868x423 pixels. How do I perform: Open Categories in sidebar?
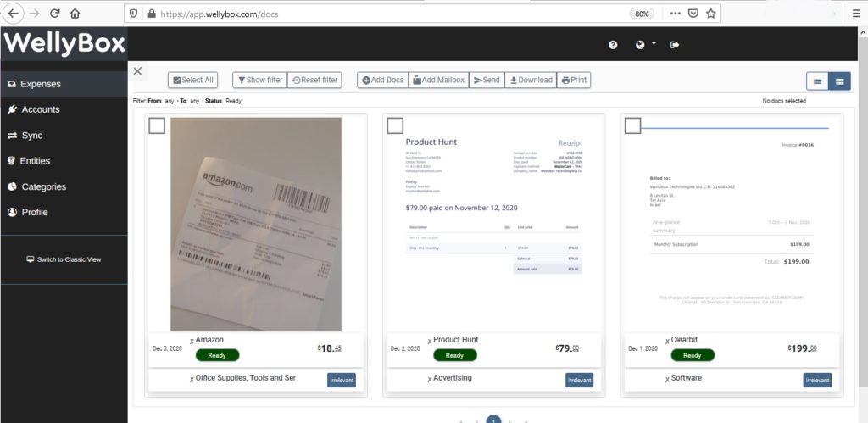pyautogui.click(x=64, y=187)
